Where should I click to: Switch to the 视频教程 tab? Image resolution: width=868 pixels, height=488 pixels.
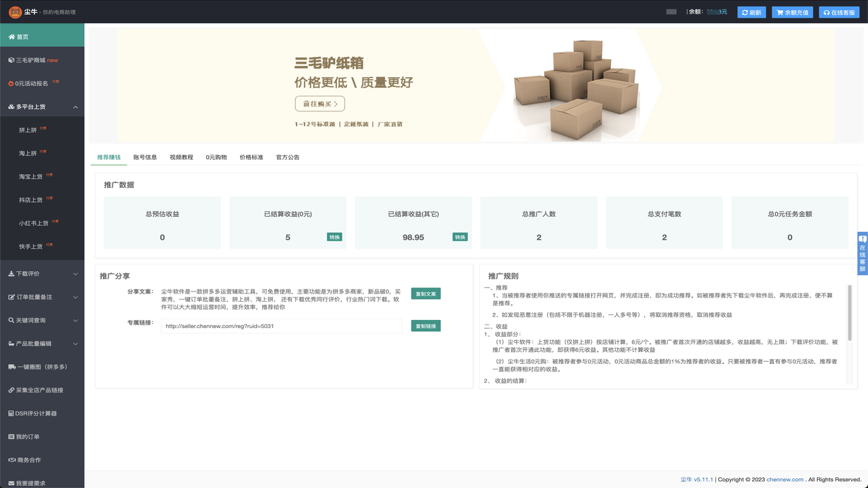tap(182, 157)
